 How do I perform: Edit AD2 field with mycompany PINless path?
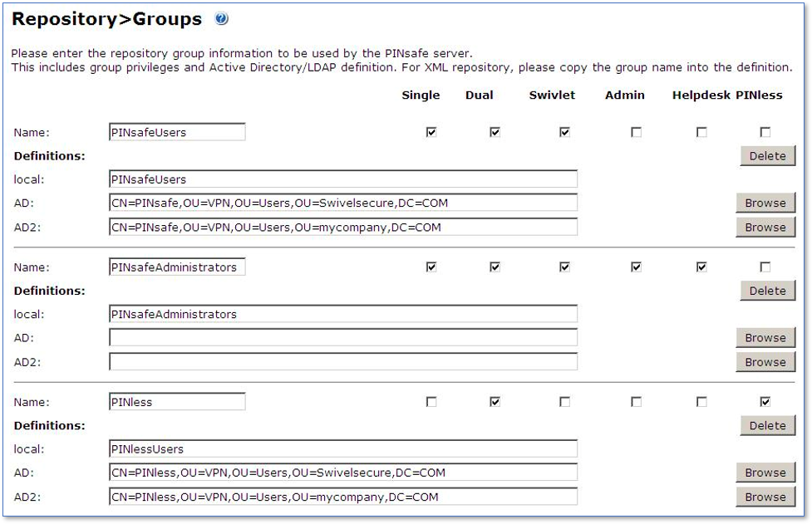pos(342,497)
